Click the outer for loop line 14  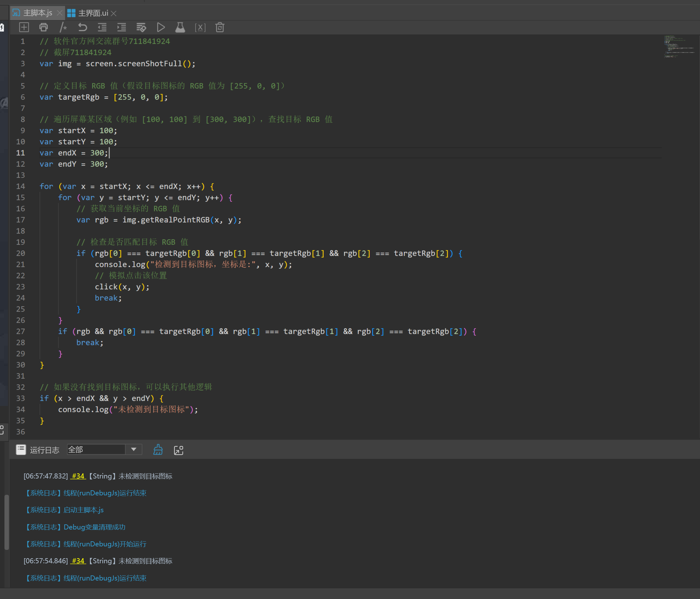click(127, 186)
